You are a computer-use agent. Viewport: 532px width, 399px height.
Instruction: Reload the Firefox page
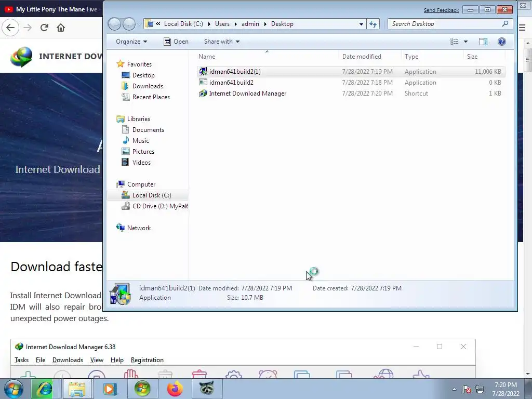click(44, 28)
